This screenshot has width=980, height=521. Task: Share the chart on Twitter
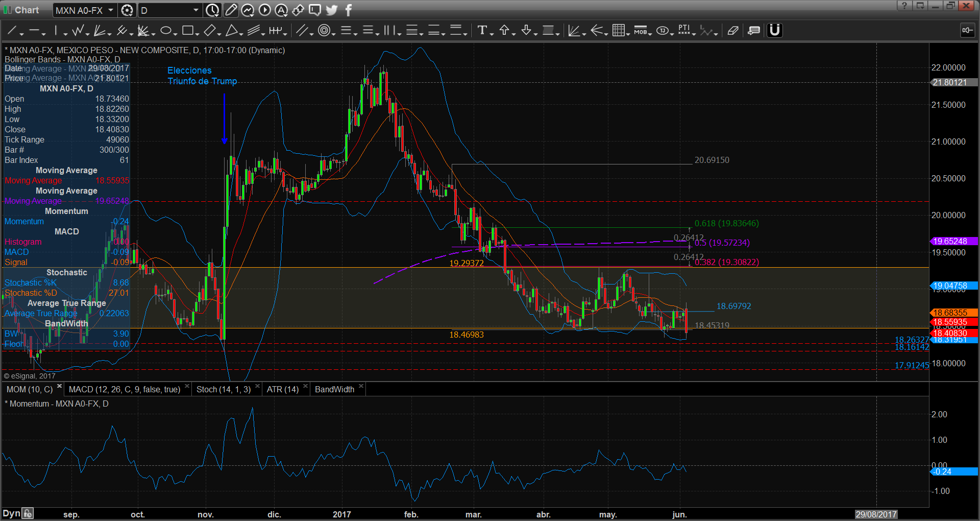point(332,10)
